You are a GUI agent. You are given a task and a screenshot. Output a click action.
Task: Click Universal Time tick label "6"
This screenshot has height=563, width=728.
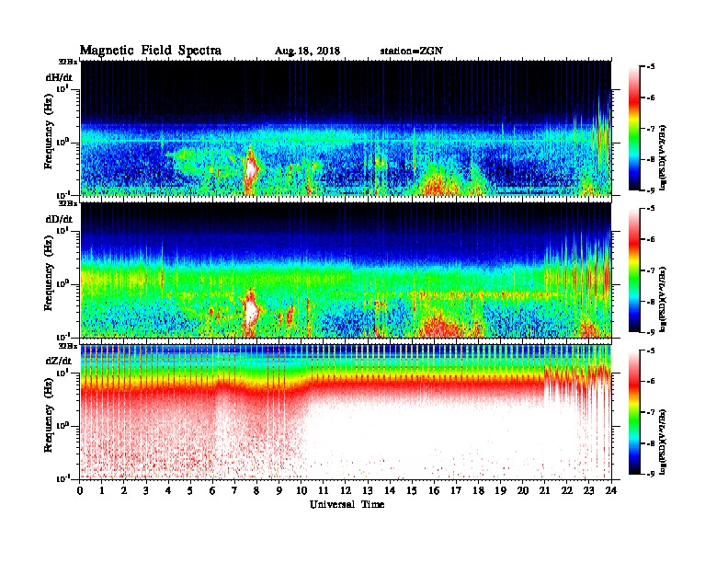(212, 490)
